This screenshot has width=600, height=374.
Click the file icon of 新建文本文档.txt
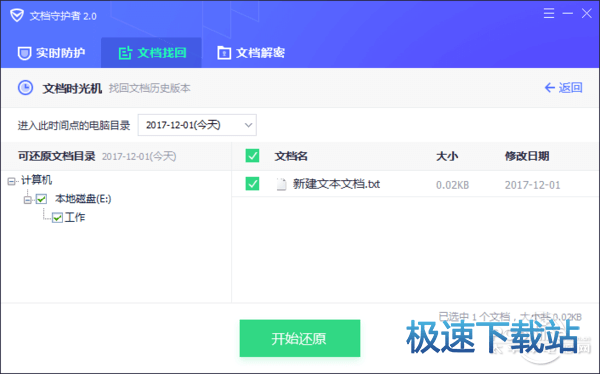[281, 184]
